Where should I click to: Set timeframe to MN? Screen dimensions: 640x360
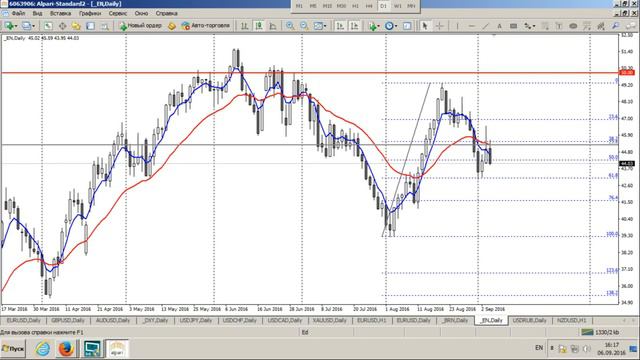point(411,6)
